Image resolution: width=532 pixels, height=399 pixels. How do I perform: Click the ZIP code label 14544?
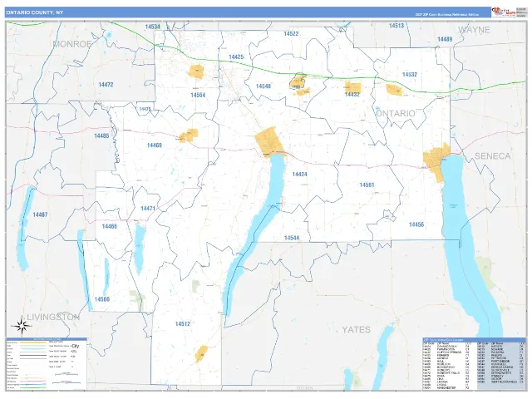pos(292,238)
